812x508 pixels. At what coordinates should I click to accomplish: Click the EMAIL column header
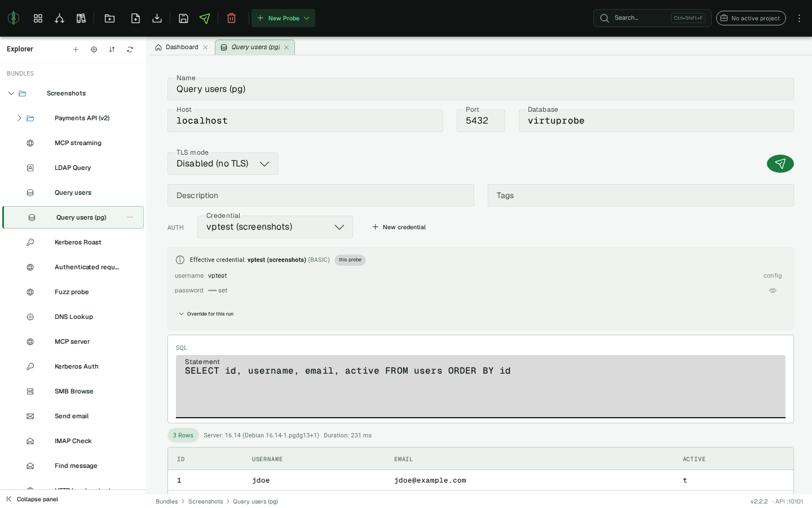pyautogui.click(x=403, y=459)
